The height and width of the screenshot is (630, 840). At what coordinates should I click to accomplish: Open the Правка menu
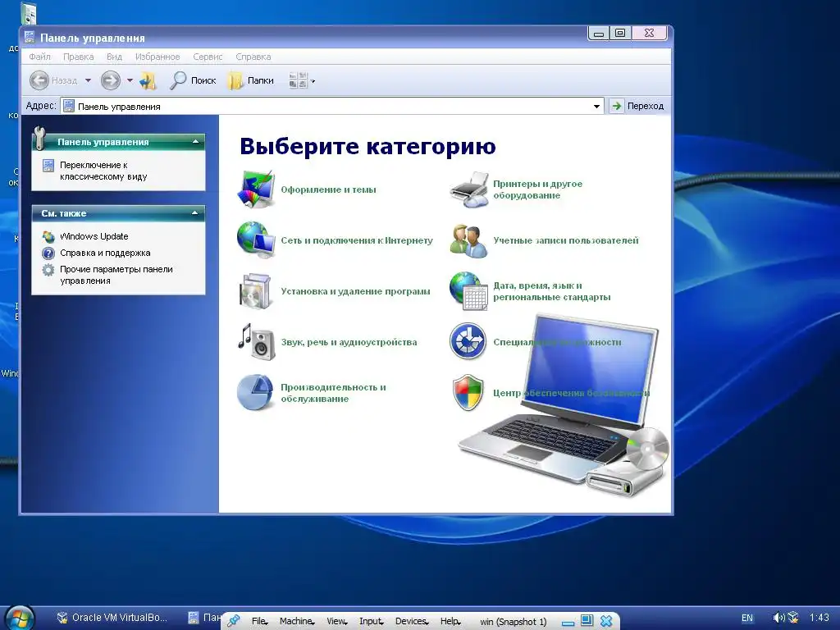coord(78,57)
